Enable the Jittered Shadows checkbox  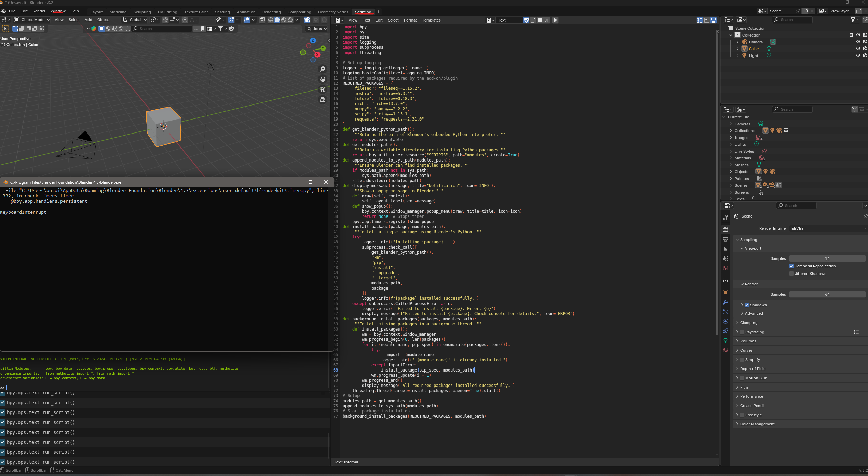pos(791,274)
